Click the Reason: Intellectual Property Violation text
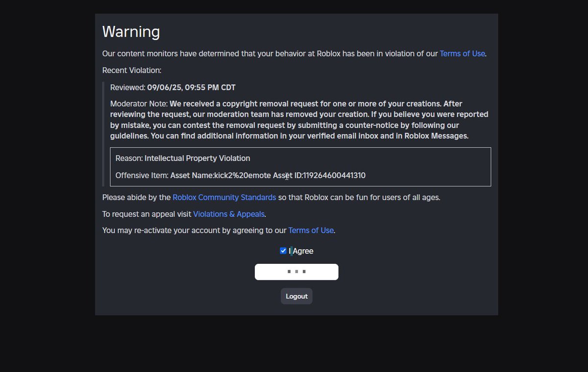This screenshot has height=372, width=588. point(183,158)
